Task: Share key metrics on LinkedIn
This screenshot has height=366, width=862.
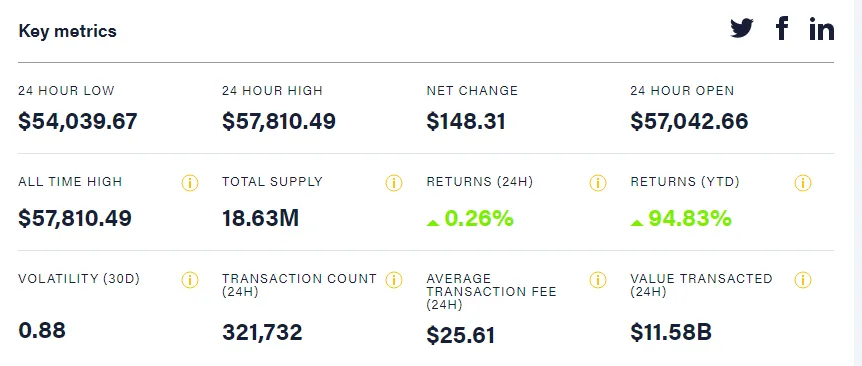Action: 821,29
